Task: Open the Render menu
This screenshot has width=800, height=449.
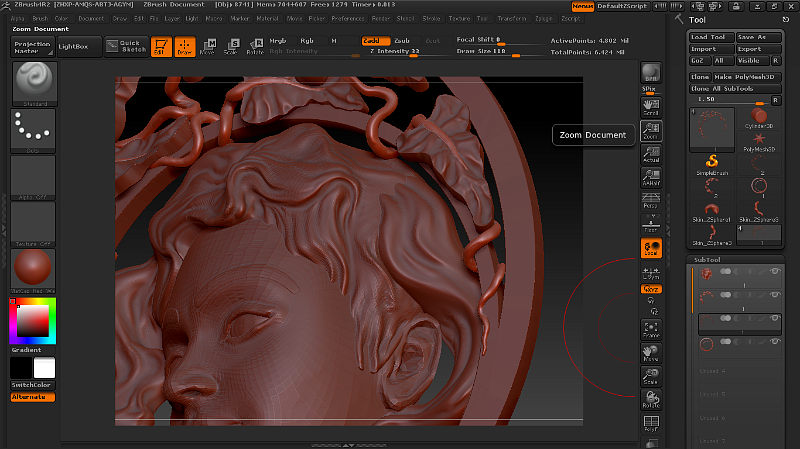Action: pyautogui.click(x=381, y=18)
